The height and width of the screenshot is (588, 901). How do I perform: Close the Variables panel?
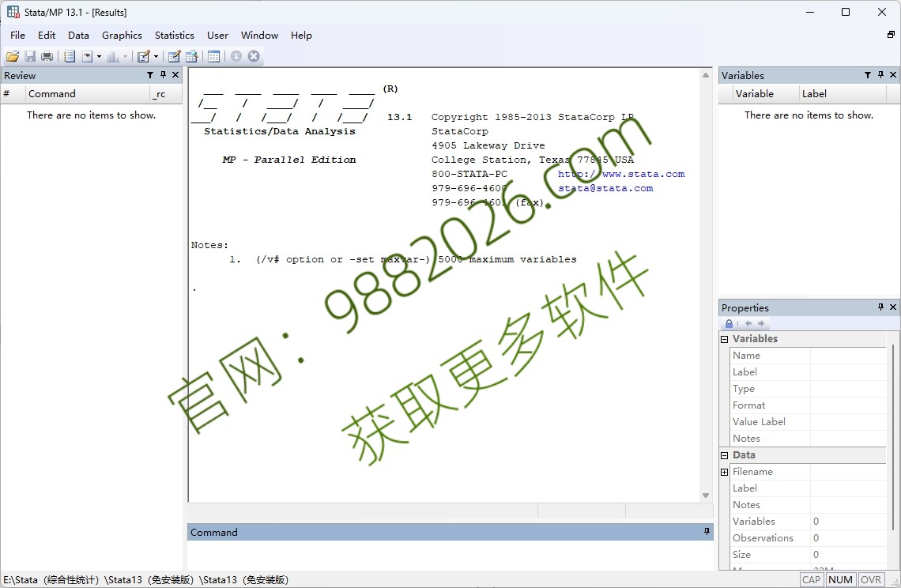point(893,75)
